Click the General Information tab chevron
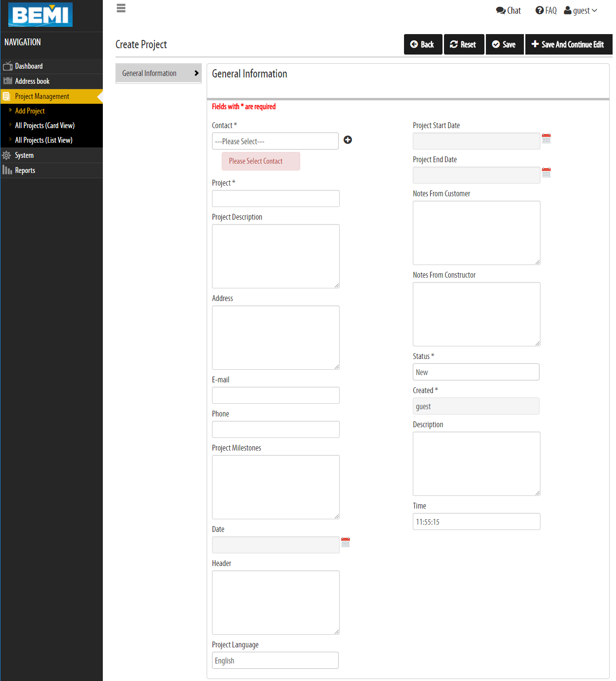 pos(196,73)
